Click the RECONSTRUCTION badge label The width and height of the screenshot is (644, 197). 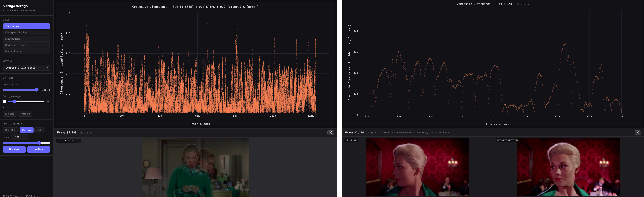pos(507,140)
